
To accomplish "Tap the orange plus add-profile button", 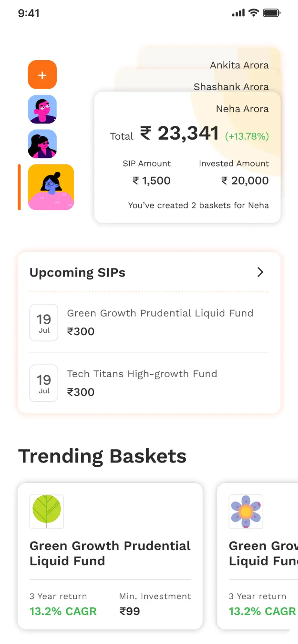I will (x=42, y=75).
